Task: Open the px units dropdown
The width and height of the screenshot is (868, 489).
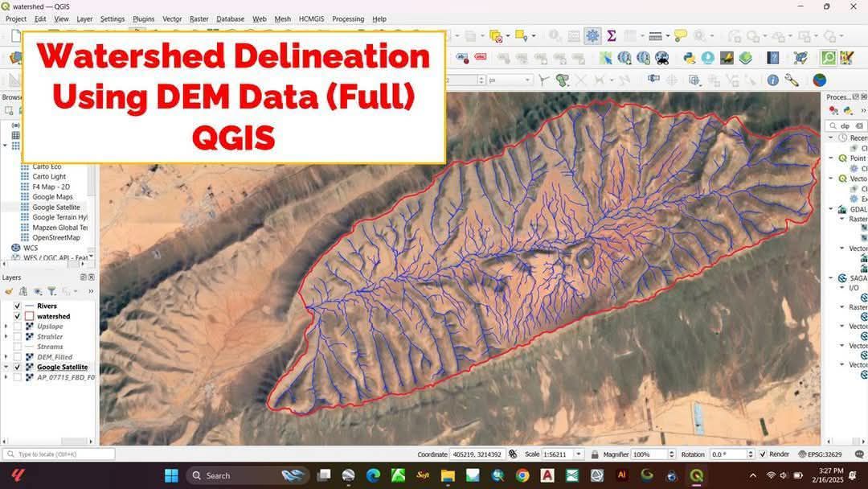Action: [510, 80]
